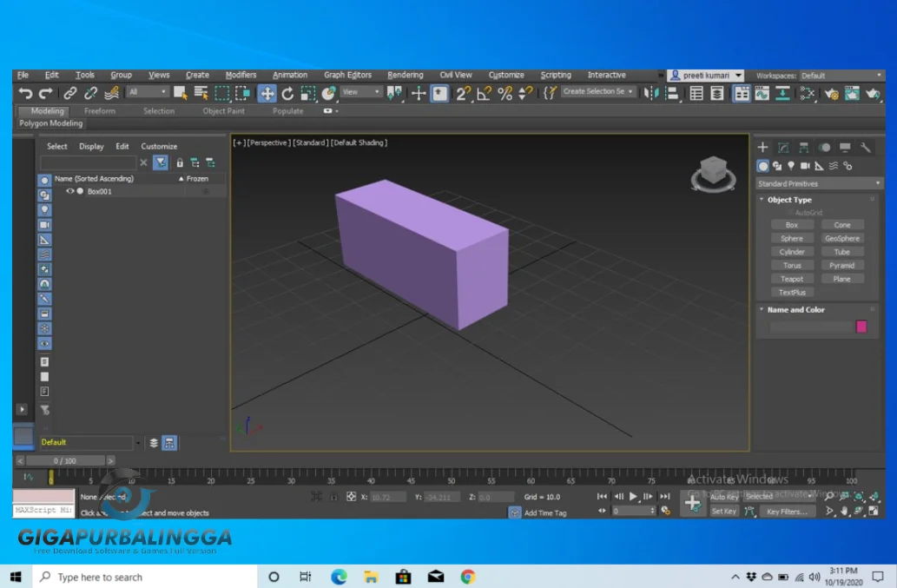Viewport: 897px width, 588px height.
Task: Switch to the Freeform ribbon tab
Action: click(x=100, y=111)
